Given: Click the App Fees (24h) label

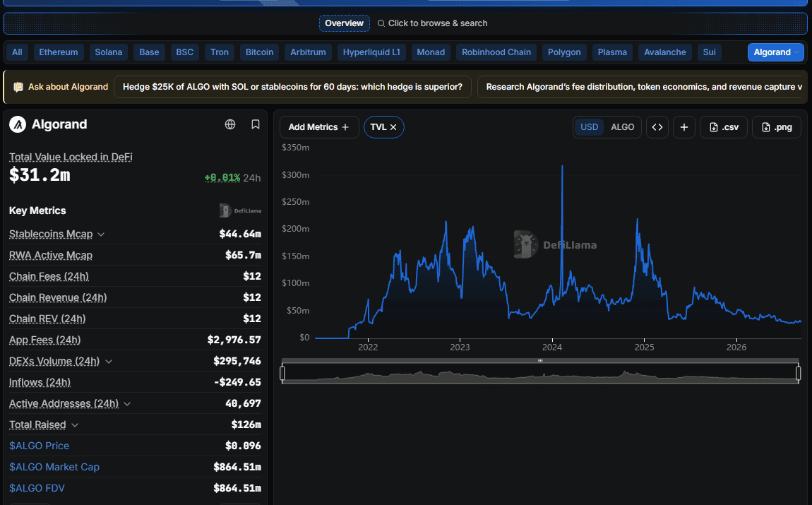Looking at the screenshot, I should pyautogui.click(x=45, y=340).
